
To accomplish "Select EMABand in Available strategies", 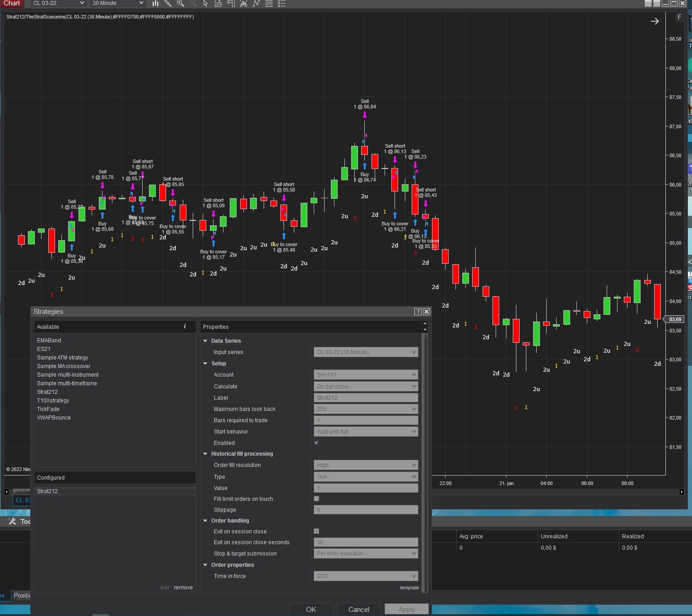I will pyautogui.click(x=49, y=341).
